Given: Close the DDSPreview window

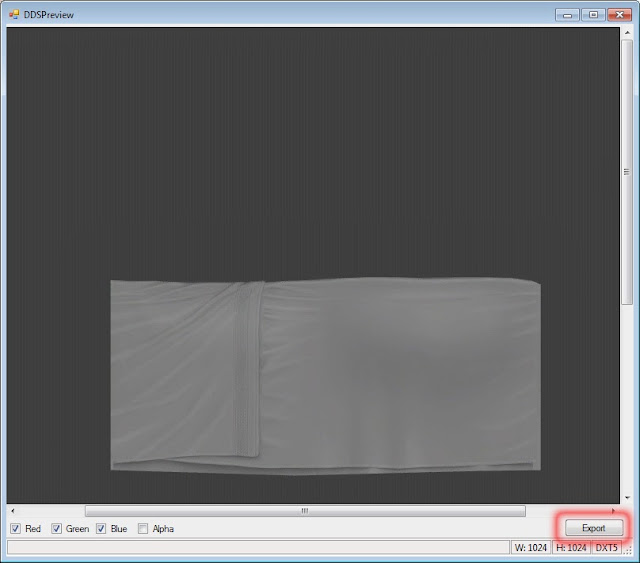Looking at the screenshot, I should (x=620, y=15).
